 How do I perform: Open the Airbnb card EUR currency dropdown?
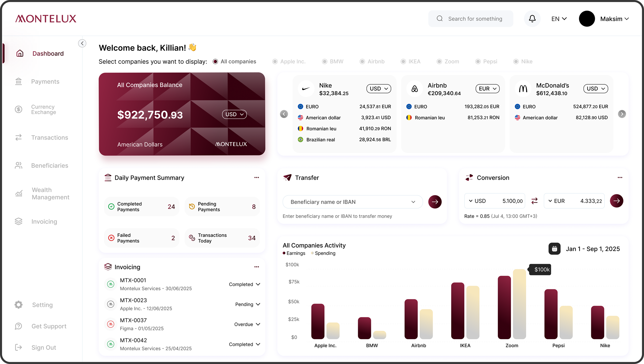(x=488, y=89)
